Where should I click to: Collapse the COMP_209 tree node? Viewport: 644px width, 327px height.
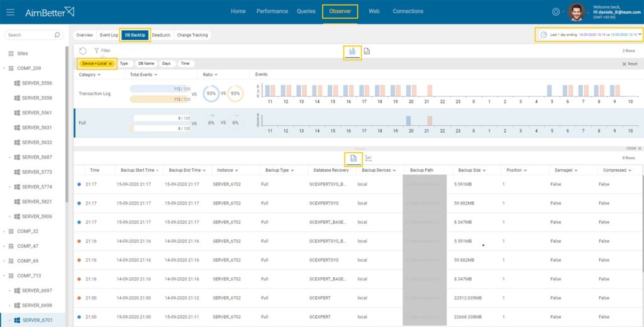click(x=4, y=68)
